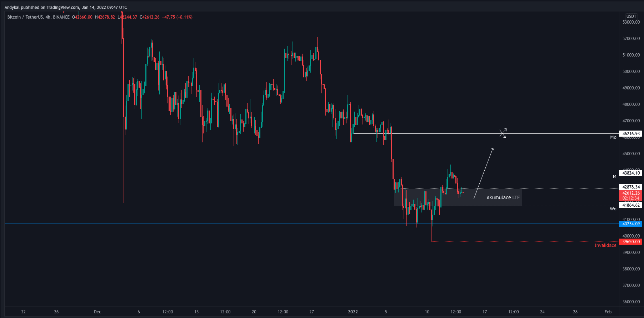
Task: Select the blue 40734.09 price tag
Action: [x=631, y=224]
